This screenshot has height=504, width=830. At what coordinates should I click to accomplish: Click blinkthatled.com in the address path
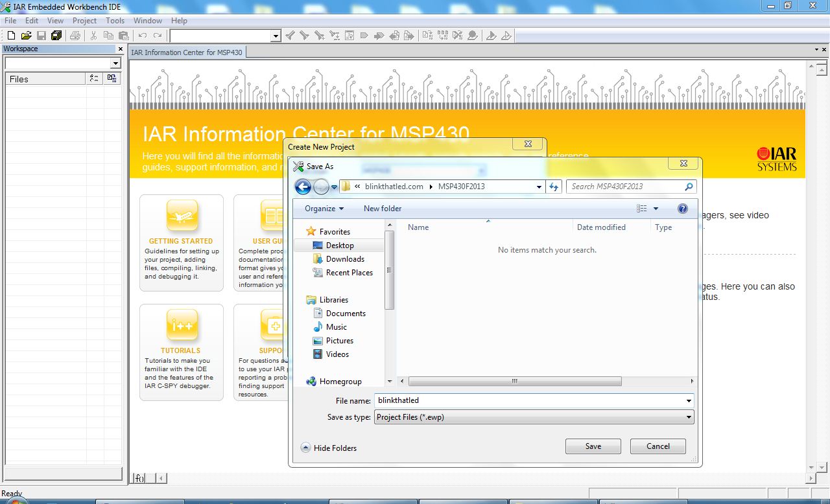pos(394,187)
